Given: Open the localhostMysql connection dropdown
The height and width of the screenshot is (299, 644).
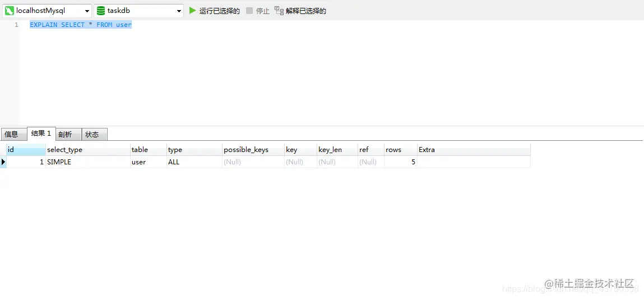Looking at the screenshot, I should [47, 11].
